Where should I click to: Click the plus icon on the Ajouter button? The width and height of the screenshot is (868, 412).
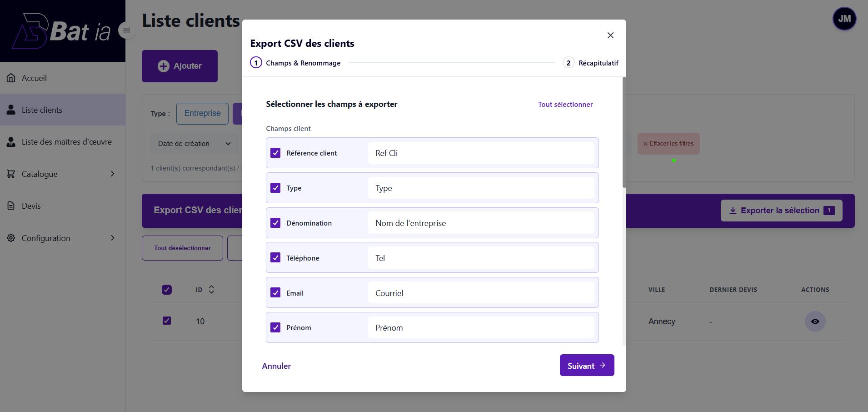(163, 66)
